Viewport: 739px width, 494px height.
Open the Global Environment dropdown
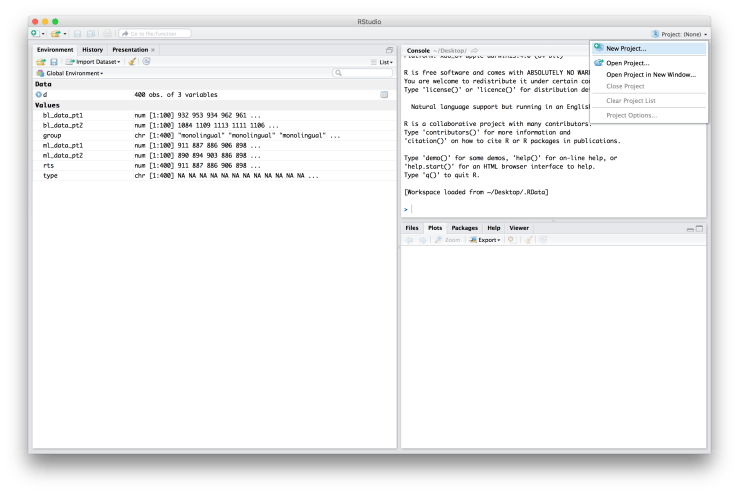point(70,73)
